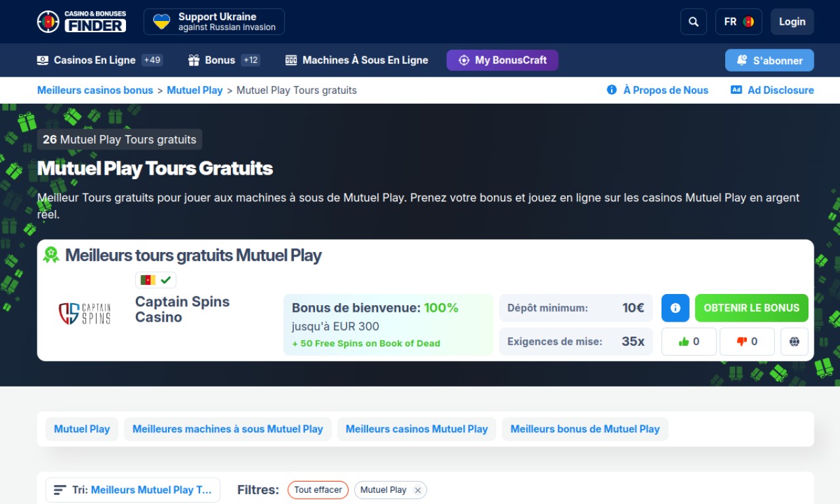The image size is (840, 504).
Task: Click the Bonus de bienvenue 100% box
Action: [x=388, y=325]
